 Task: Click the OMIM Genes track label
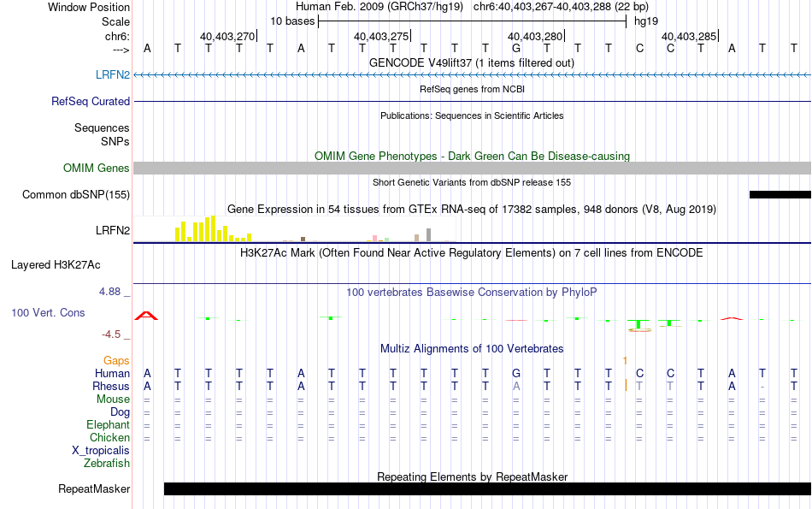click(96, 168)
